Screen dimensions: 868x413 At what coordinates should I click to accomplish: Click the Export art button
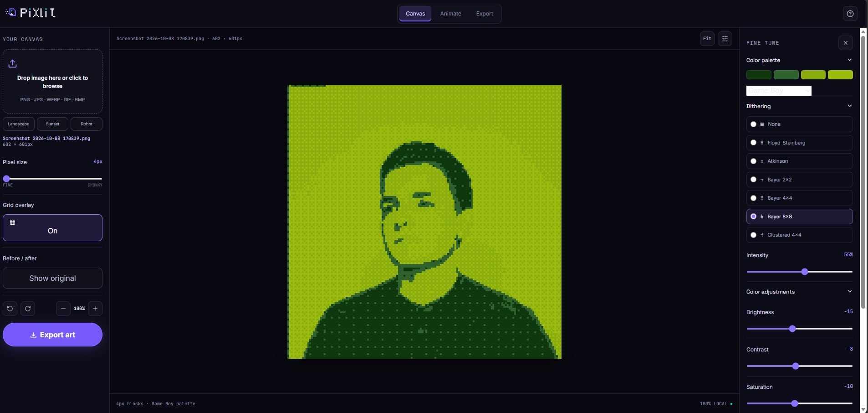[x=52, y=335]
